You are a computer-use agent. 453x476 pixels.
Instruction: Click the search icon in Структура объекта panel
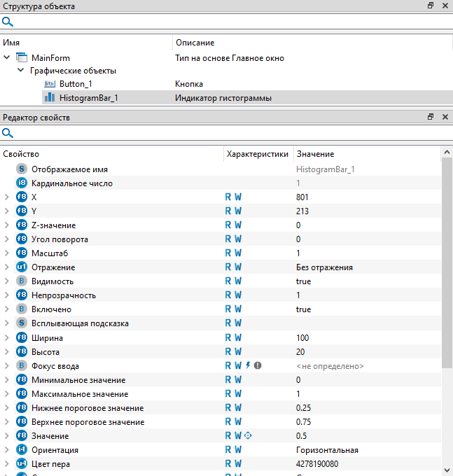pyautogui.click(x=8, y=21)
